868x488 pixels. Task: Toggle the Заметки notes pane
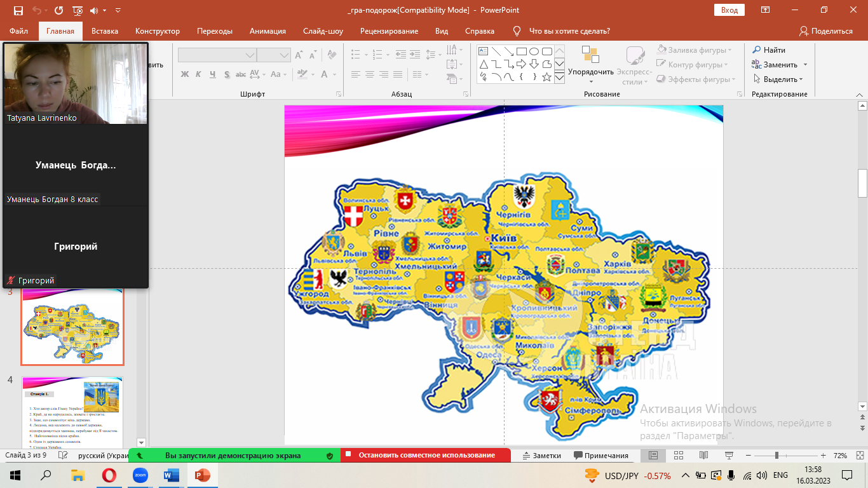point(541,456)
